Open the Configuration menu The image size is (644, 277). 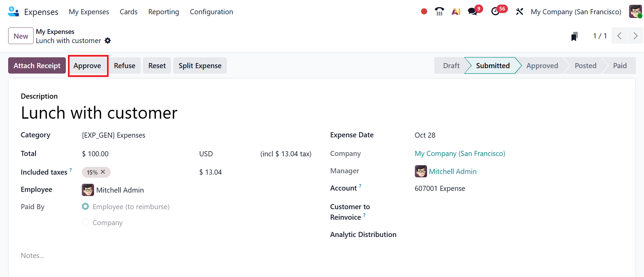tap(211, 12)
